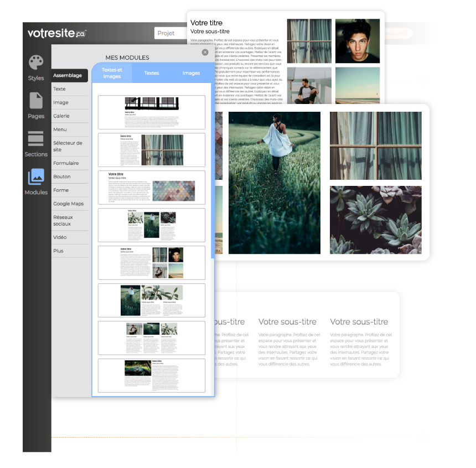Open the Projet dropdown in top bar
The height and width of the screenshot is (468, 476).
point(166,33)
